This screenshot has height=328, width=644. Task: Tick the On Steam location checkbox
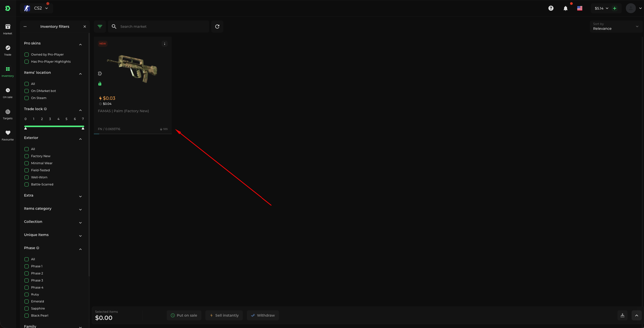coord(27,98)
